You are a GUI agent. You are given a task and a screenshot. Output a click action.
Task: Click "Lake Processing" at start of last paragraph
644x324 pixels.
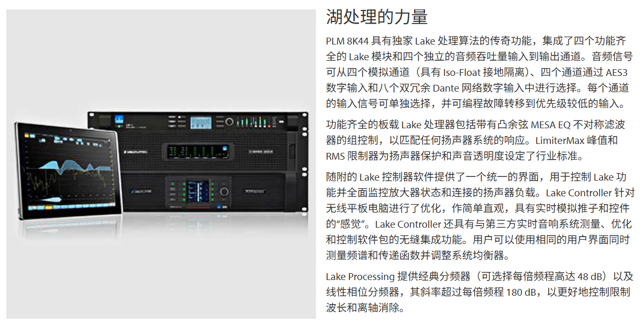tap(359, 276)
